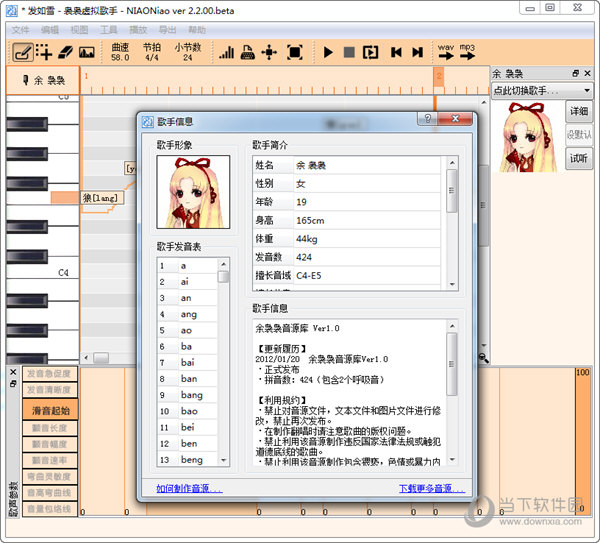Float the singer side panel
The height and width of the screenshot is (543, 600).
coord(575,73)
